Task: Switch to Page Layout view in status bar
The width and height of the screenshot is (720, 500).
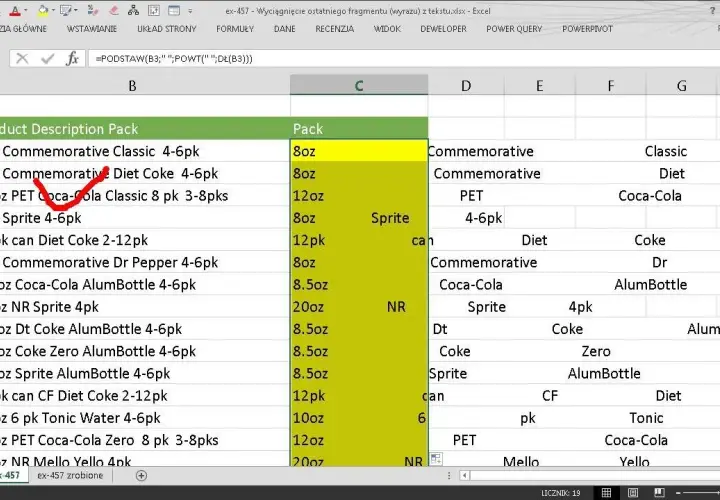Action: point(633,493)
